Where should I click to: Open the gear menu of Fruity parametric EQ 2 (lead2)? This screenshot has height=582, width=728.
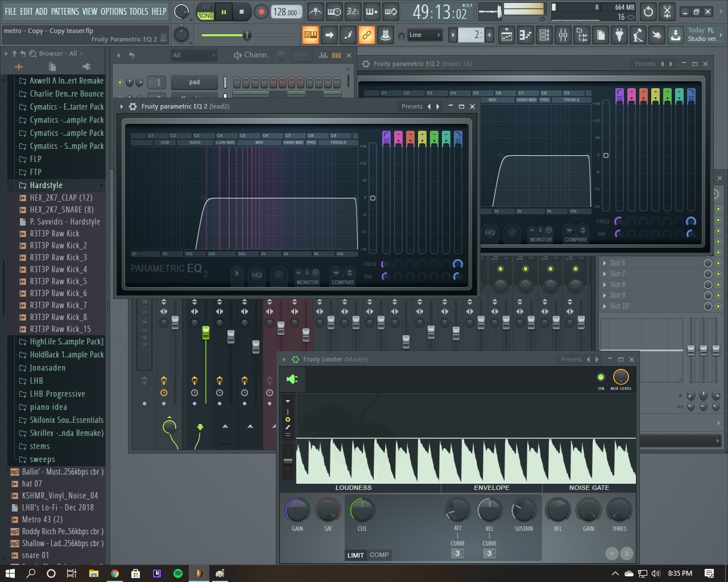[133, 106]
